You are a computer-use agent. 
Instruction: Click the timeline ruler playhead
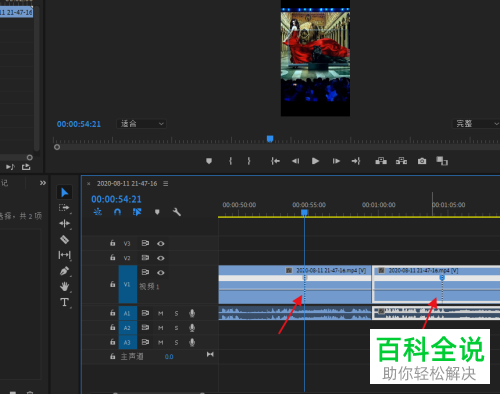304,212
